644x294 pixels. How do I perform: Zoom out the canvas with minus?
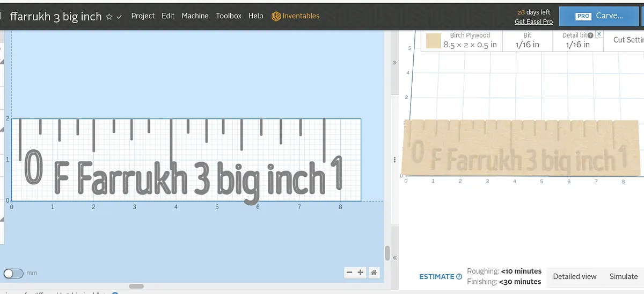click(x=349, y=273)
